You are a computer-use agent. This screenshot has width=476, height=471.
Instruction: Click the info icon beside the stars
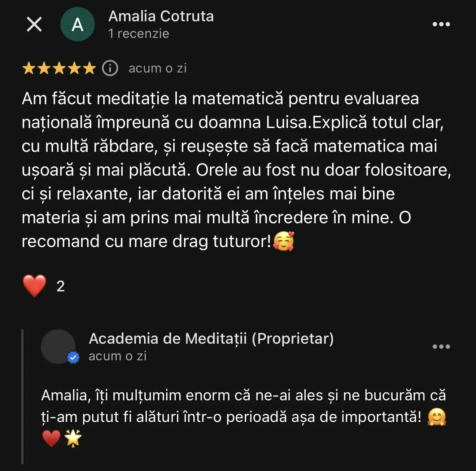(110, 68)
